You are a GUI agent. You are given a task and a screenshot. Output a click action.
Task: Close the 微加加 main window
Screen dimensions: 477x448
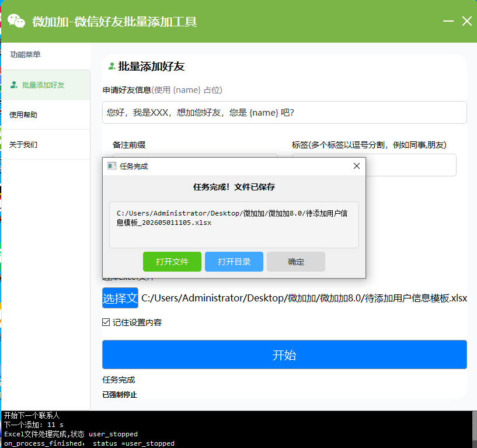(x=467, y=21)
